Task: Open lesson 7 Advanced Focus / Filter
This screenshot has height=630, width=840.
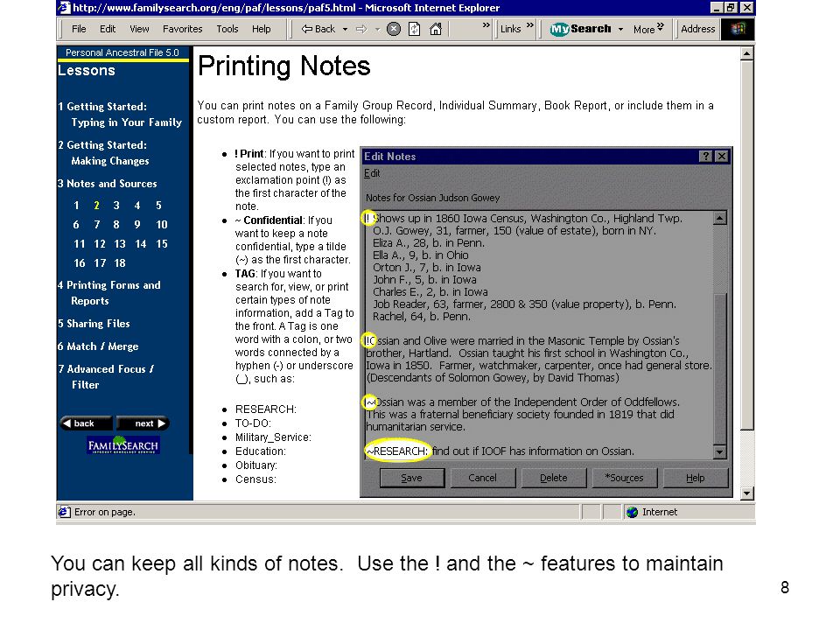Action: [x=106, y=376]
